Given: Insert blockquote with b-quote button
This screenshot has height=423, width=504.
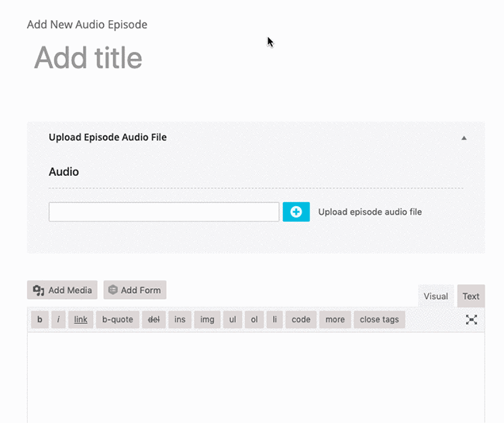Looking at the screenshot, I should click(118, 320).
